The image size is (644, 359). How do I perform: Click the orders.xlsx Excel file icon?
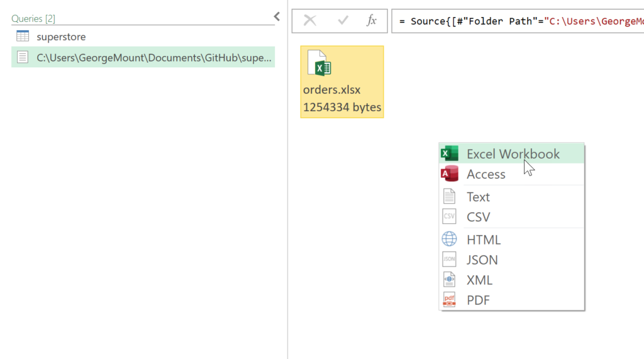(x=319, y=64)
